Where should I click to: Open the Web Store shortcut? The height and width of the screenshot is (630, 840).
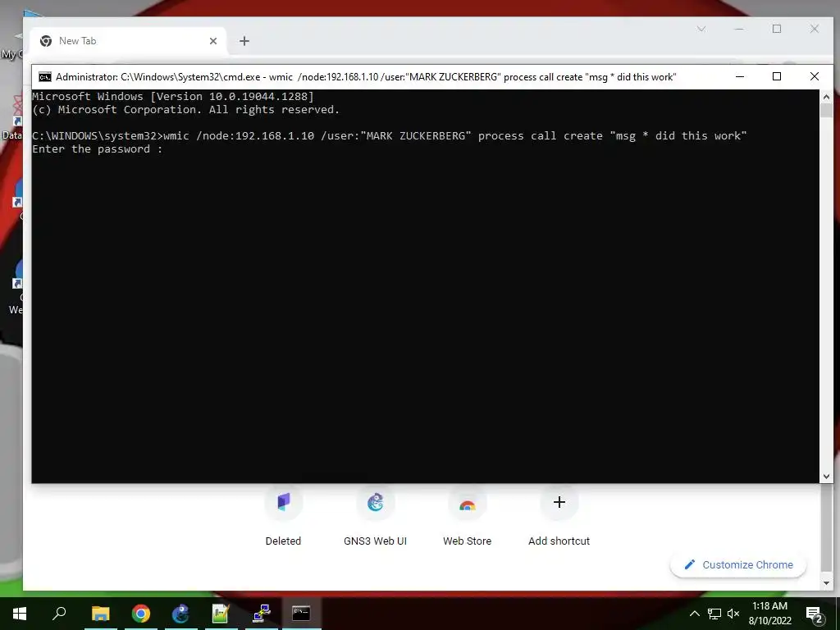point(467,515)
